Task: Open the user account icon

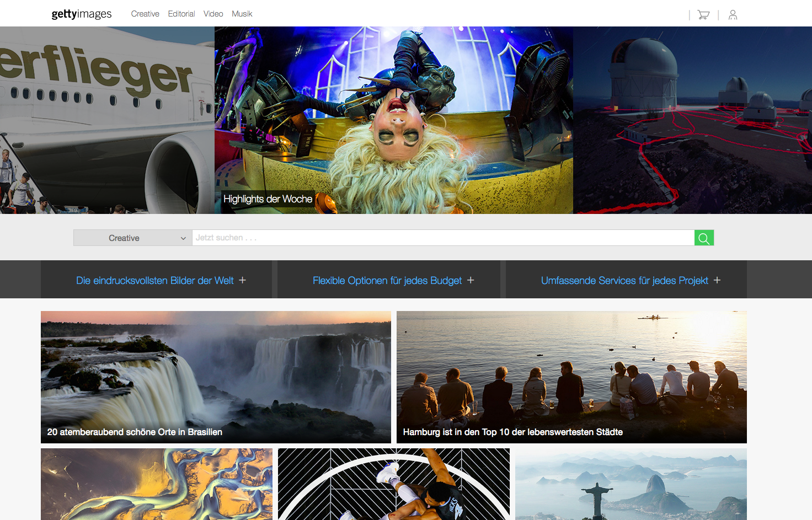Action: pyautogui.click(x=733, y=15)
